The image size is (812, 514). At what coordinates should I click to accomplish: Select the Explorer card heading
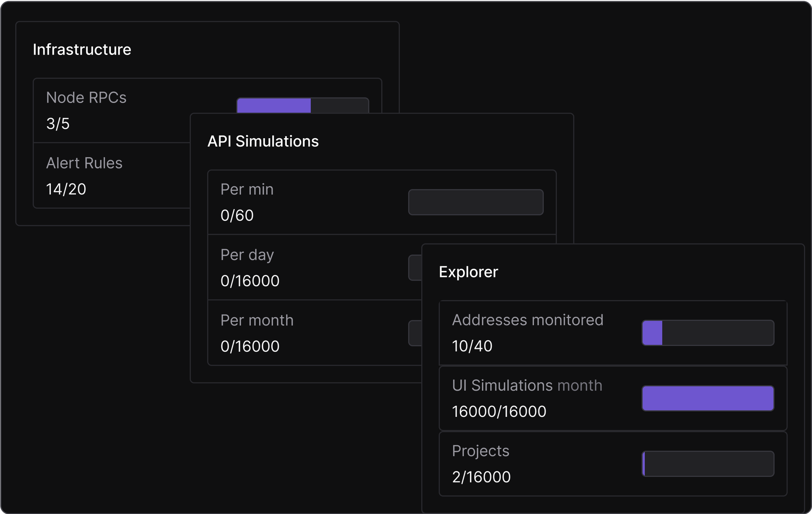point(468,272)
